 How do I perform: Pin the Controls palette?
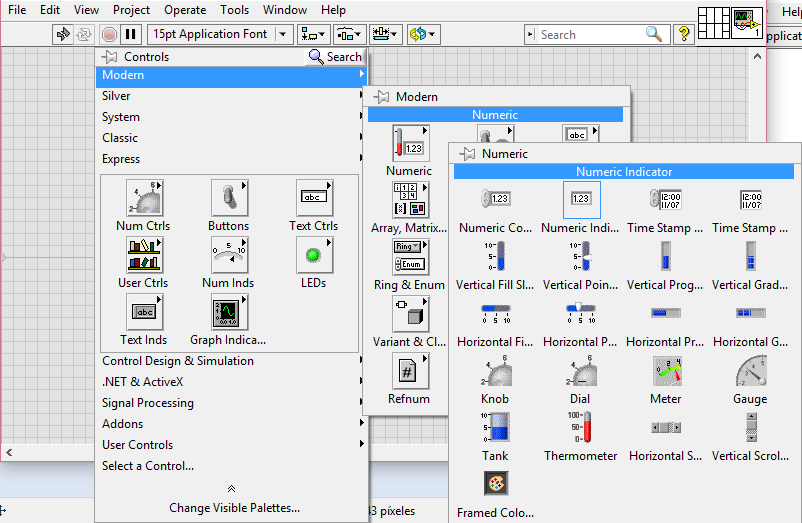[x=109, y=57]
